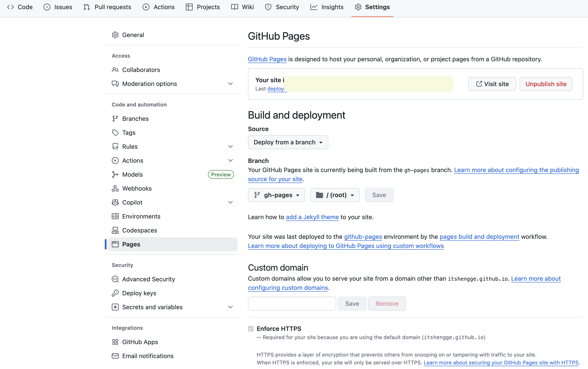Open the gh-pages branch selector
588x369 pixels.
[x=276, y=195]
